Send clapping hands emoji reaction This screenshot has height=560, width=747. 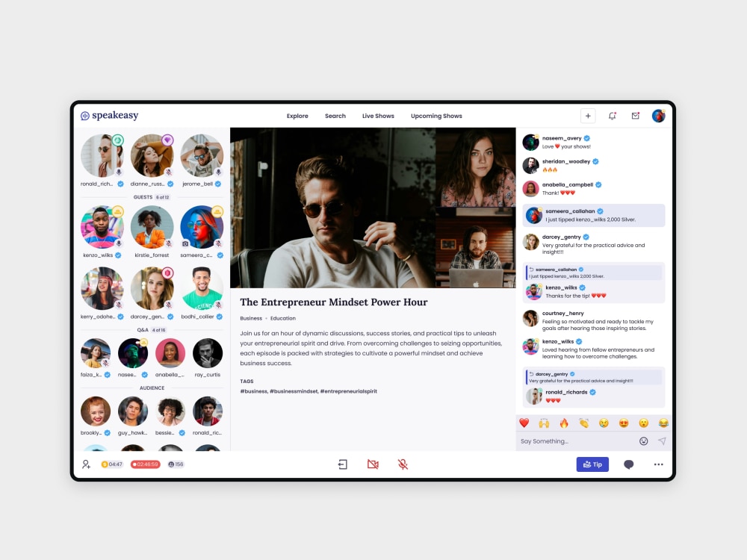coord(584,423)
